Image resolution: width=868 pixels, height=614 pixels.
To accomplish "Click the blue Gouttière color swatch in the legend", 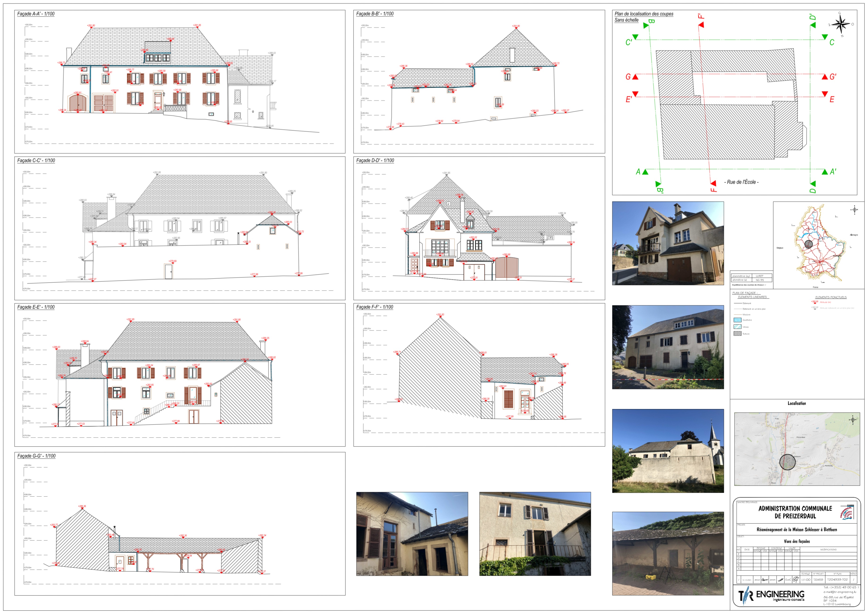I will click(x=738, y=320).
